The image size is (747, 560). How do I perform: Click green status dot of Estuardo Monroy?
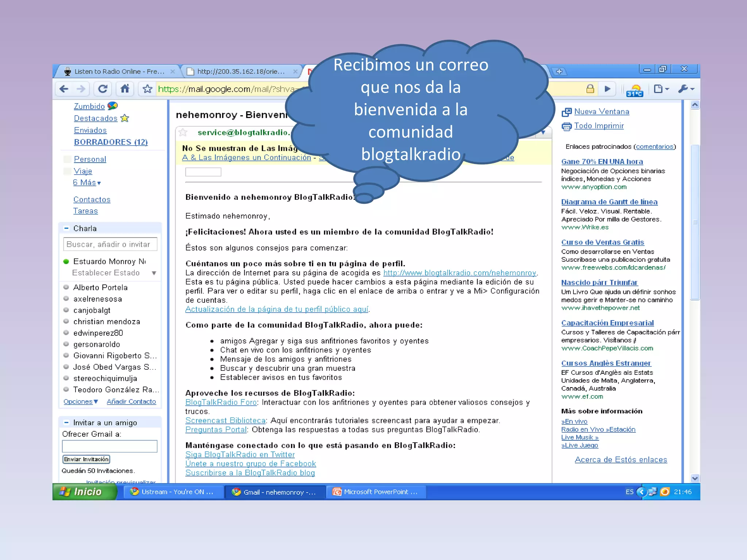(x=66, y=261)
